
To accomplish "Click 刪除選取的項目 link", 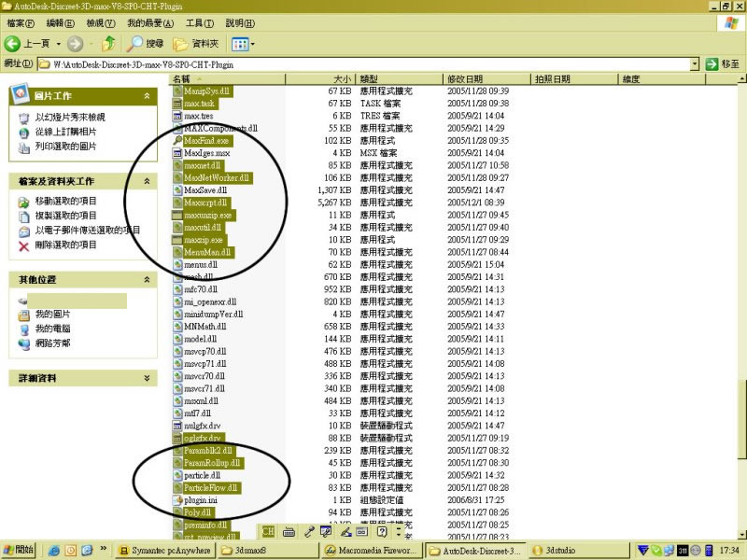I will tap(65, 245).
